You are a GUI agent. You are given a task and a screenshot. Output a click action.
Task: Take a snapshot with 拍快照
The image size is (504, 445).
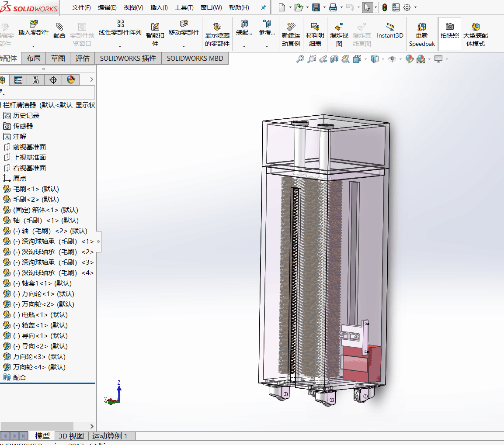click(x=449, y=31)
